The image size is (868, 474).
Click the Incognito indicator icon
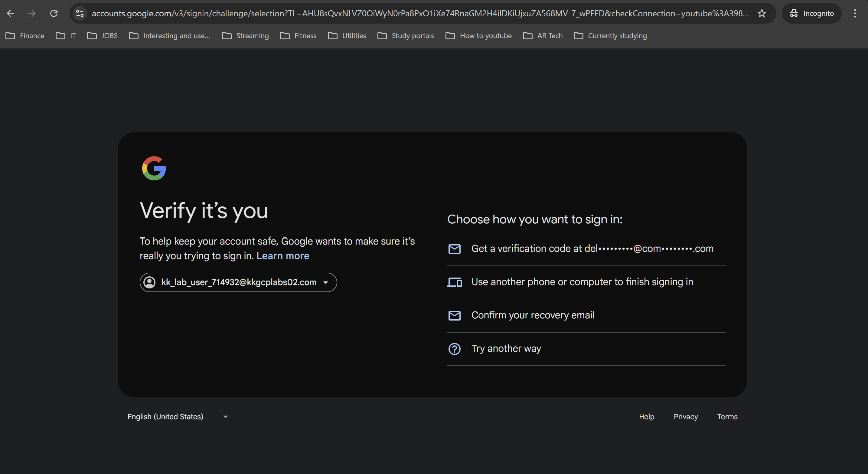pos(794,14)
